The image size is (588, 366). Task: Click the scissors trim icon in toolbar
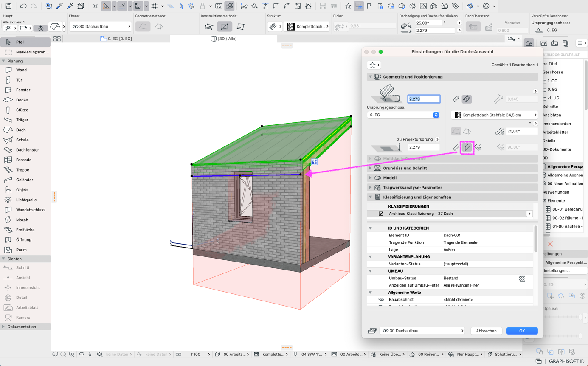pyautogui.click(x=244, y=6)
